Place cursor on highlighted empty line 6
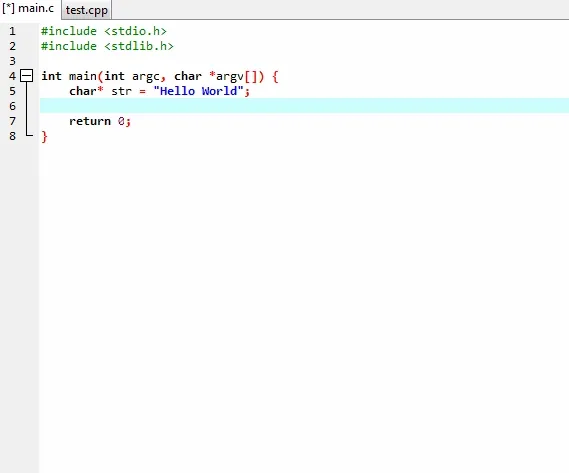 coord(304,106)
